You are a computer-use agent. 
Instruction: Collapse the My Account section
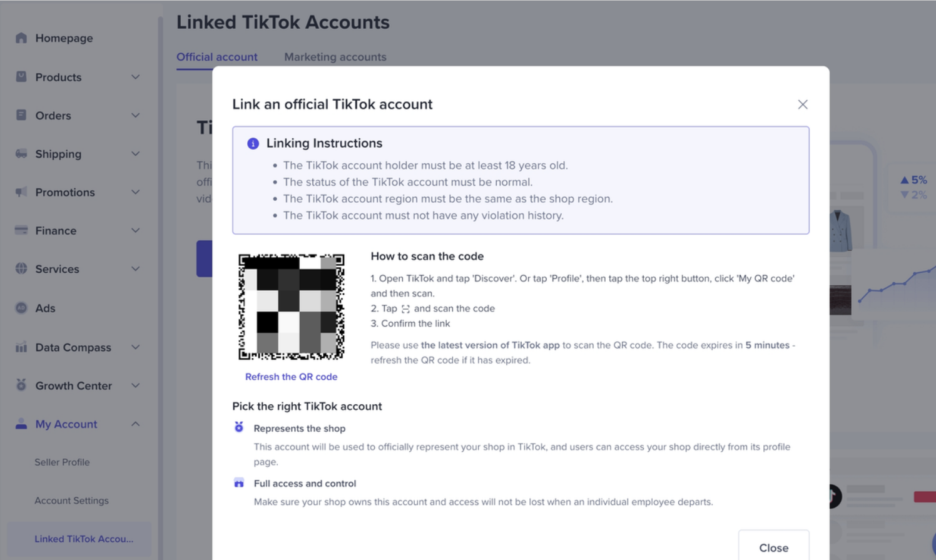pos(136,424)
